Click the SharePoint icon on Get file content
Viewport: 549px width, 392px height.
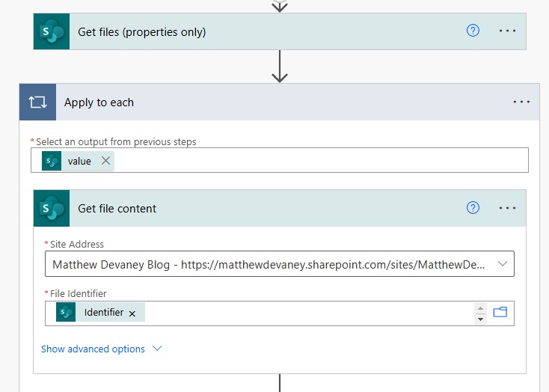[x=52, y=209]
